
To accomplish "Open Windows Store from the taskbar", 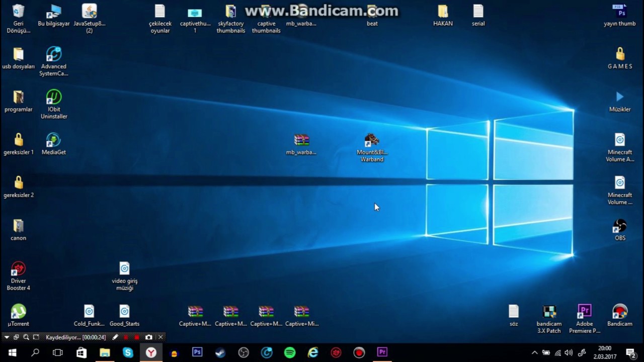I will [81, 352].
